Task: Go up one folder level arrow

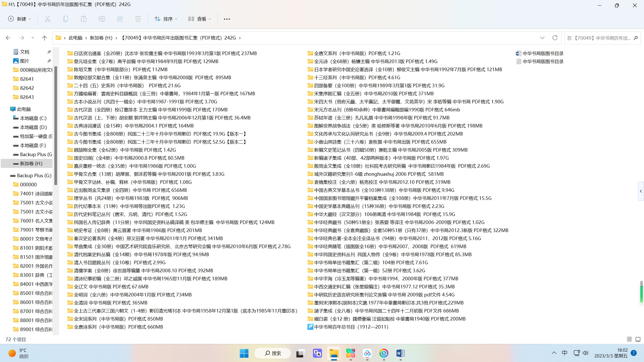Action: coord(45,38)
